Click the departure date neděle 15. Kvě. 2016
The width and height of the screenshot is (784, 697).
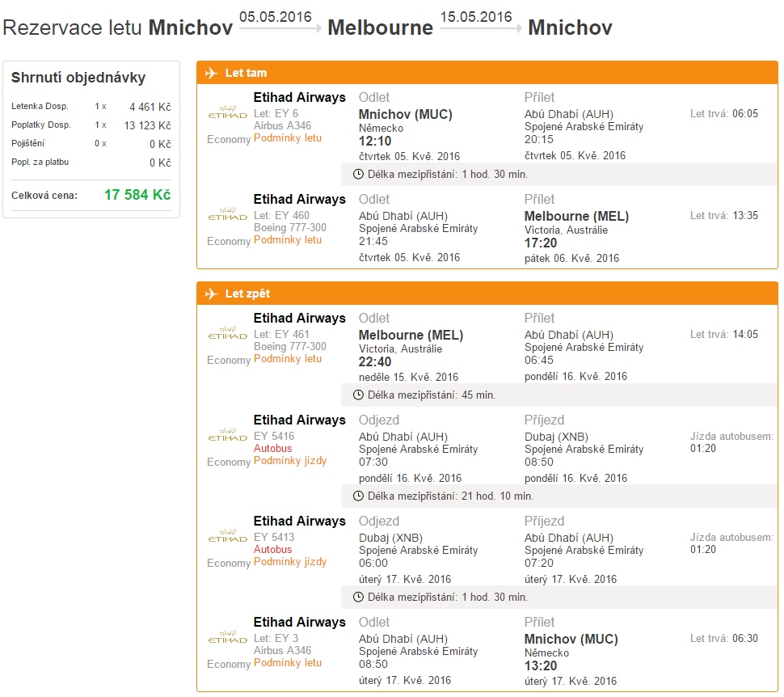(x=408, y=377)
